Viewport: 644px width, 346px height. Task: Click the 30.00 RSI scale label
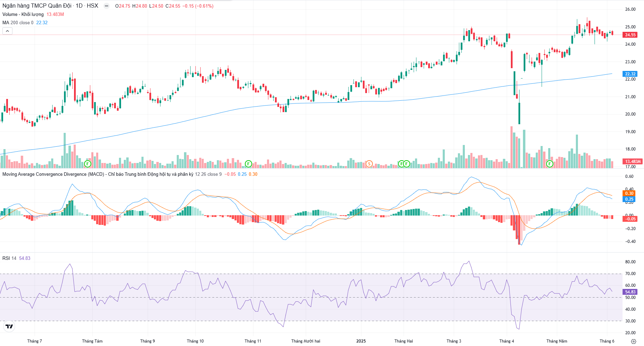click(x=630, y=321)
